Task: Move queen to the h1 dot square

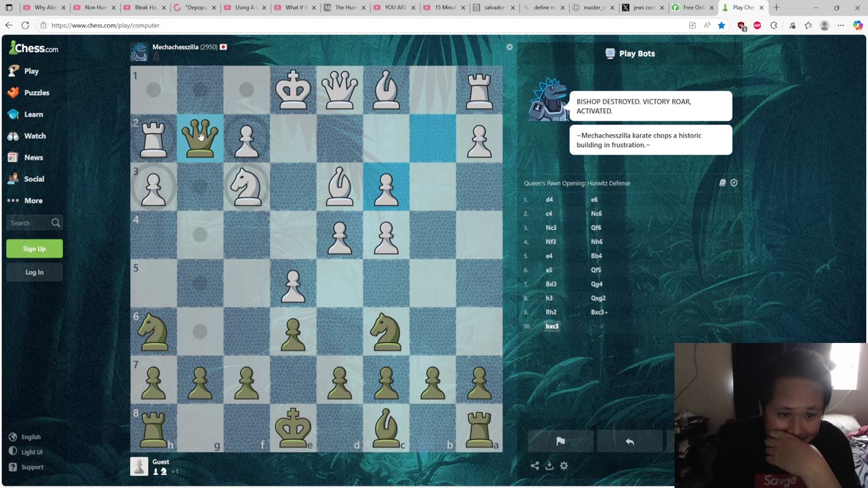Action: click(154, 89)
